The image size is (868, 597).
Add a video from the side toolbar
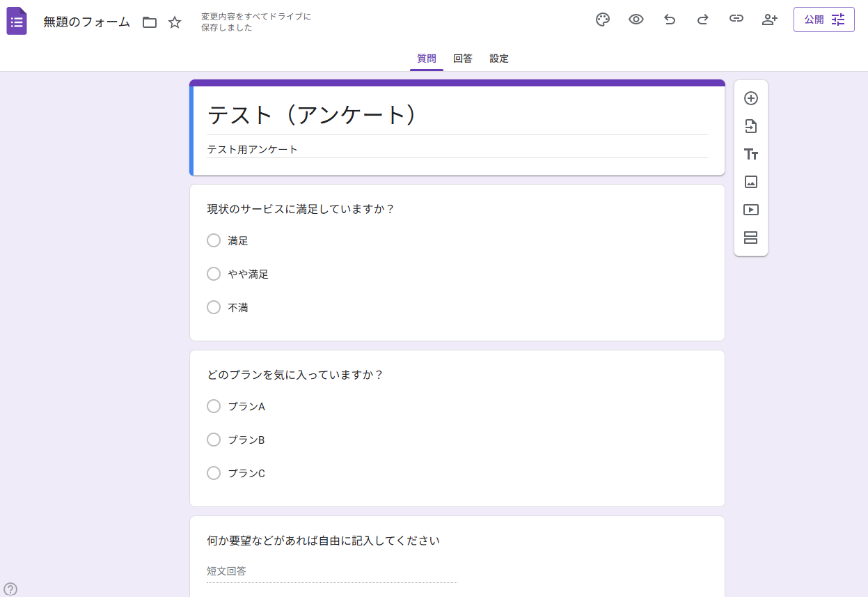point(750,210)
